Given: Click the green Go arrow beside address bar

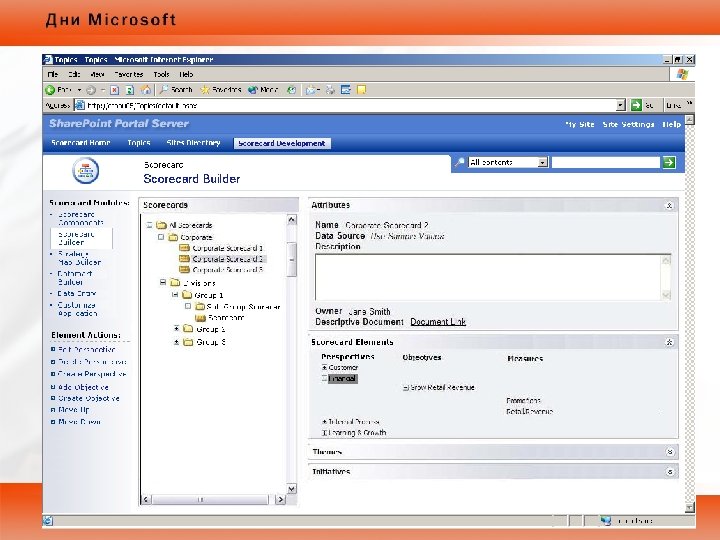Looking at the screenshot, I should [636, 105].
